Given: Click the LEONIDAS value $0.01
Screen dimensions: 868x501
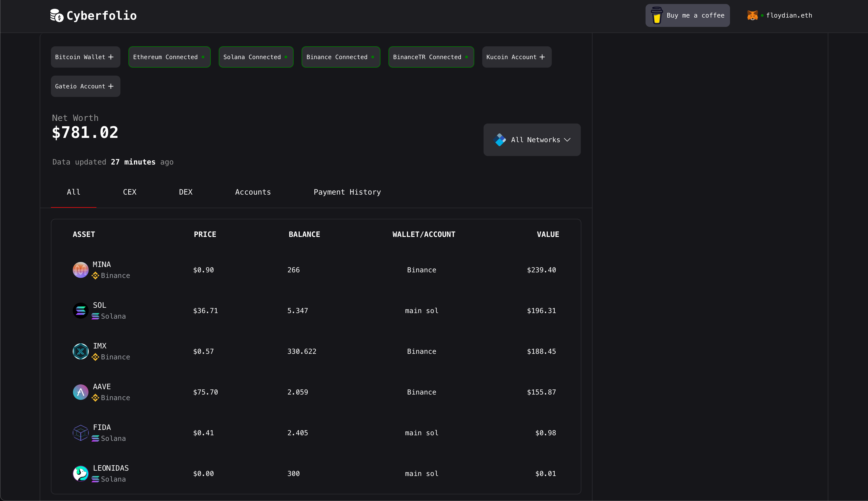Looking at the screenshot, I should (x=546, y=474).
